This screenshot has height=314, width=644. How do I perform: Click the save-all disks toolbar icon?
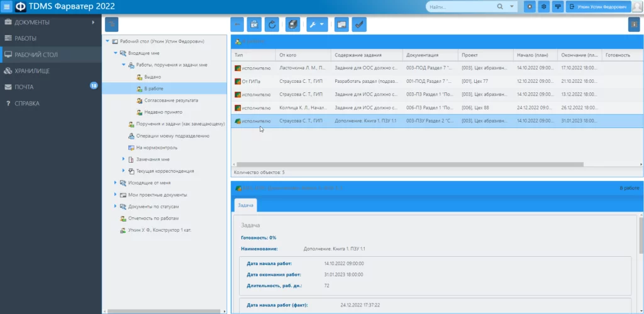coord(292,24)
